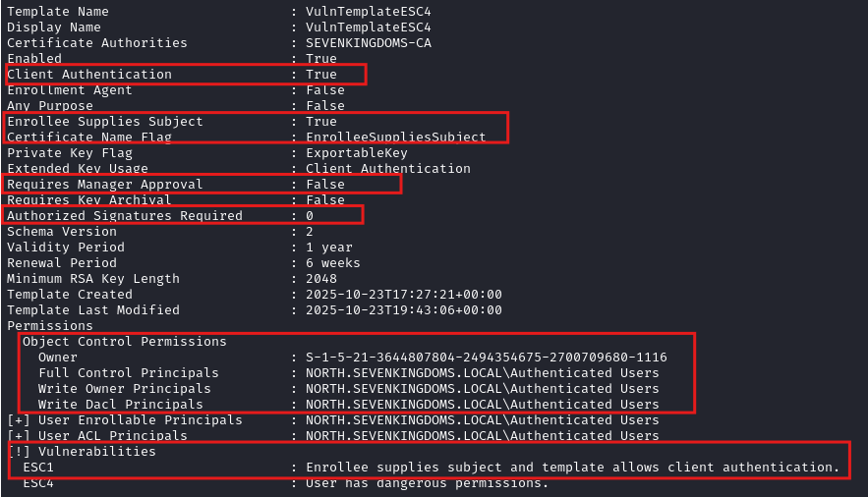Select the "1 year" validity period value
Image resolution: width=868 pixels, height=497 pixels.
click(x=328, y=247)
